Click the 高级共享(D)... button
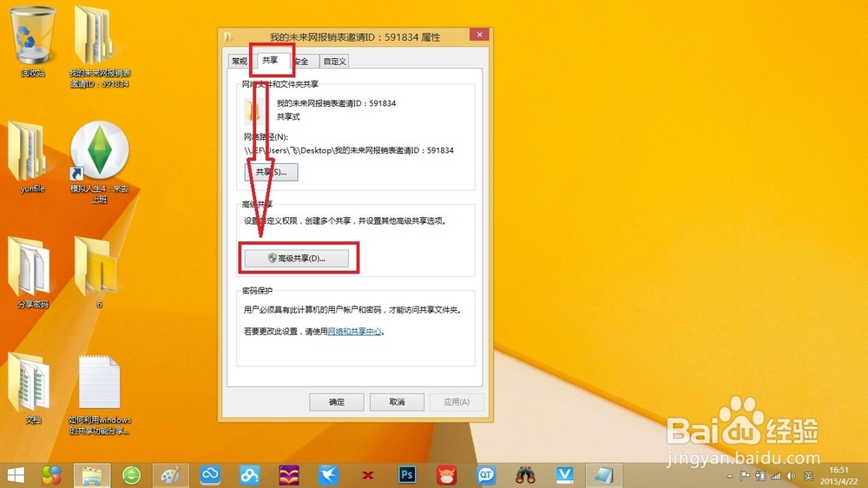 point(297,258)
